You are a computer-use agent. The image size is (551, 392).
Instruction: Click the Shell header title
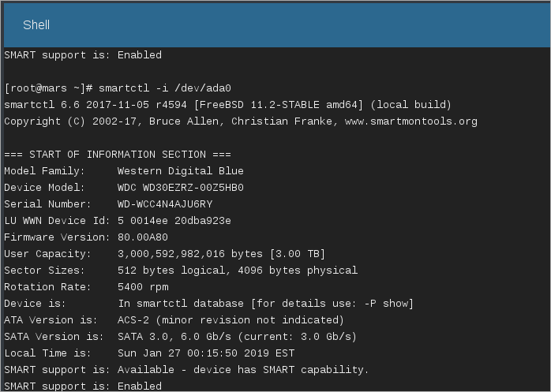pos(36,25)
